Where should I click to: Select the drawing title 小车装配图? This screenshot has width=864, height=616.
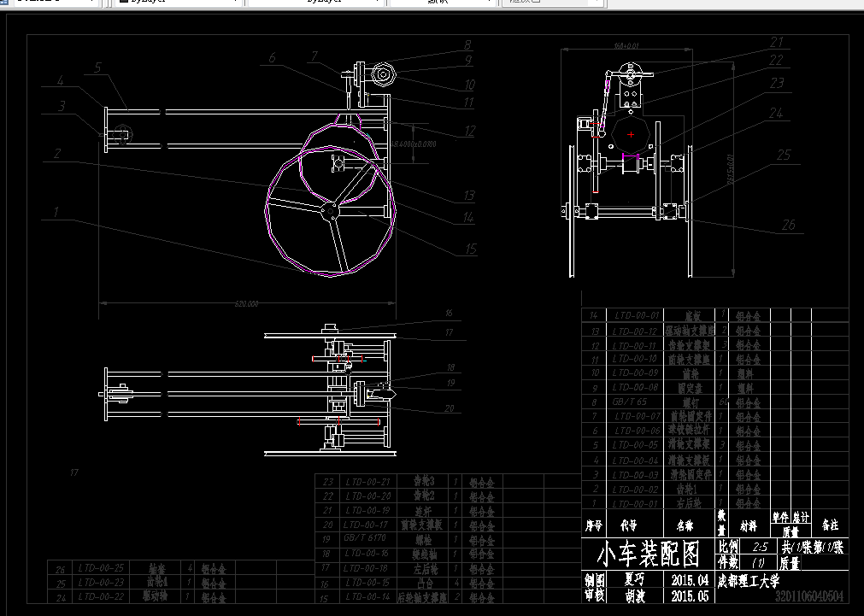coord(649,554)
